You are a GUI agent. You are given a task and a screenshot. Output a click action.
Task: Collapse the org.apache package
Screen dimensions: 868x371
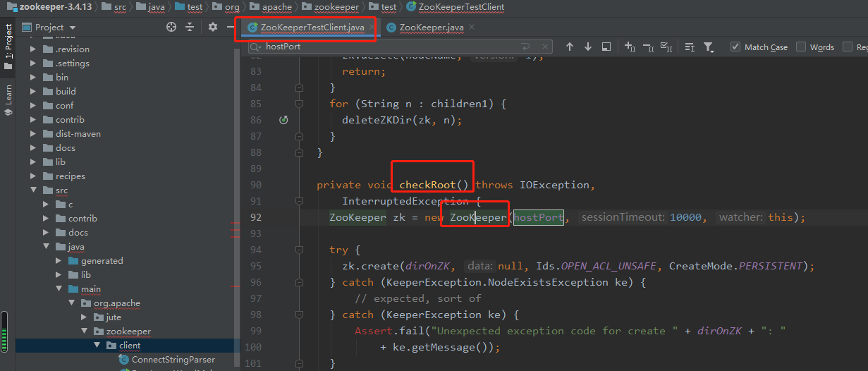(71, 303)
